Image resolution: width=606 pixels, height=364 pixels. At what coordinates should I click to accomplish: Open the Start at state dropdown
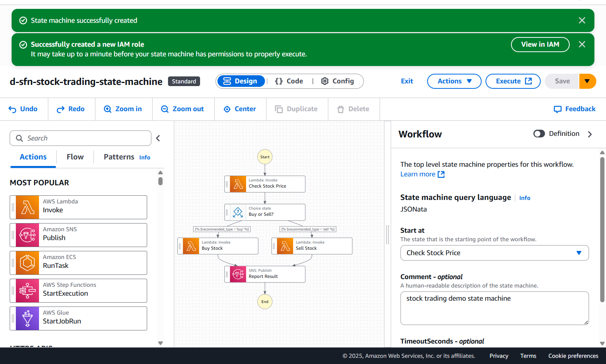[x=494, y=253]
